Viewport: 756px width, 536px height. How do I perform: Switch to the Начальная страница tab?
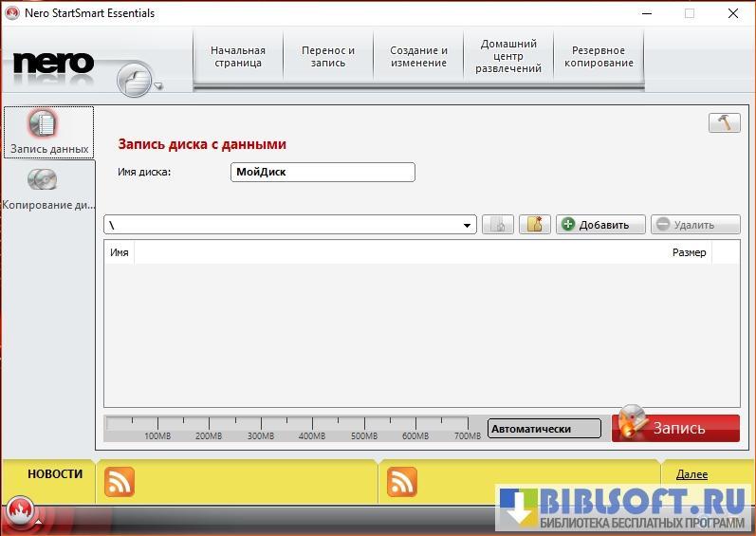[238, 57]
